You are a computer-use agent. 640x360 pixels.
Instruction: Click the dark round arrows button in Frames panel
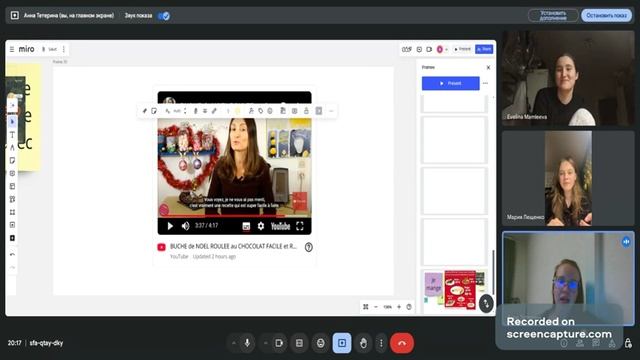coord(486,304)
